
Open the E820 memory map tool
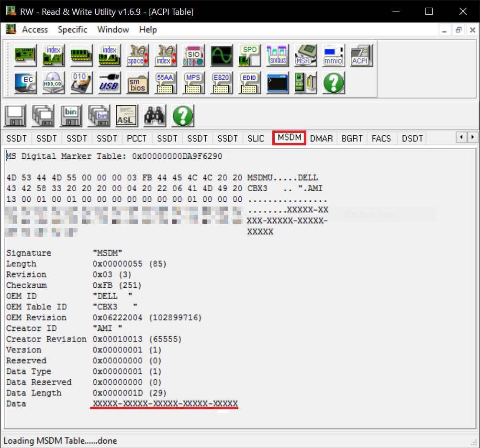tap(222, 83)
